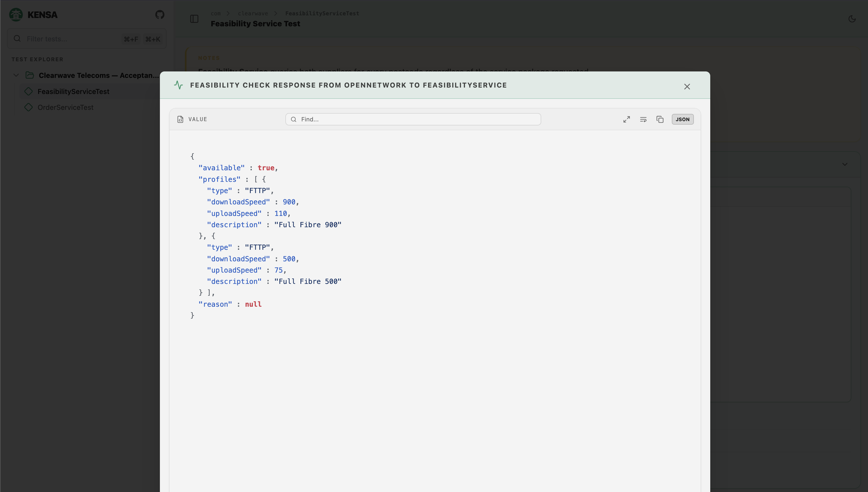Open the Clearwave Telecoms folder icon
Viewport: 868px width, 492px height.
click(30, 75)
